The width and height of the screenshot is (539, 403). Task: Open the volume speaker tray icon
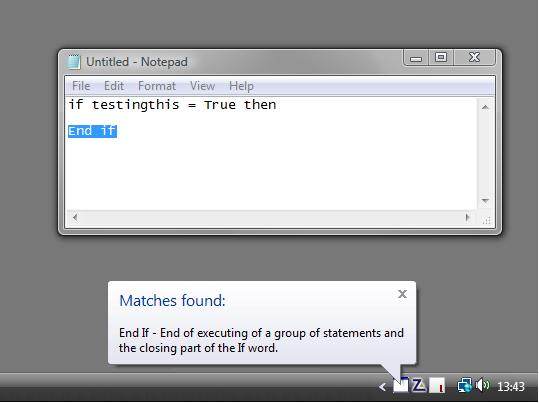482,385
